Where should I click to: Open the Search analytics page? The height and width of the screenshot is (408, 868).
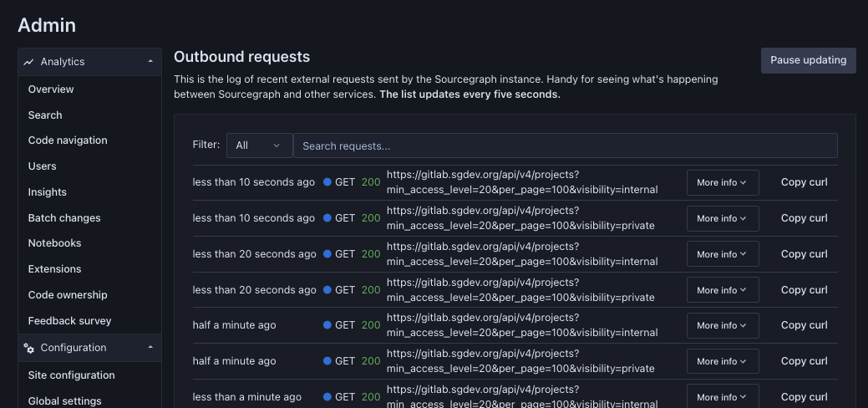click(x=45, y=115)
